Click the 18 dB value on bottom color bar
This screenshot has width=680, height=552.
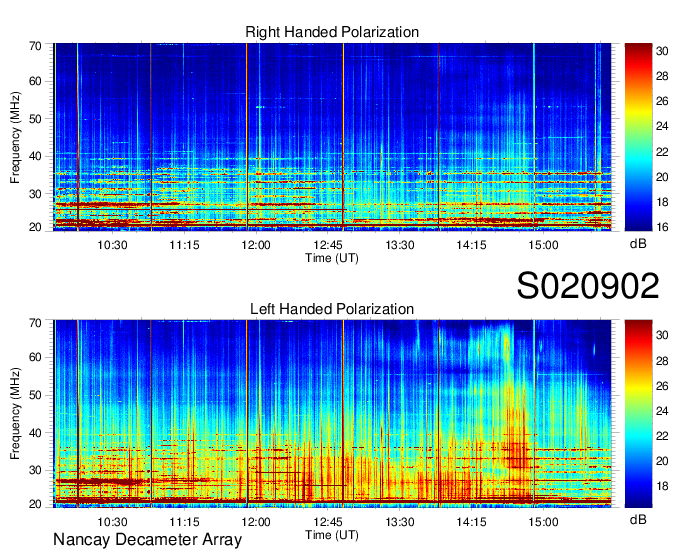(662, 486)
